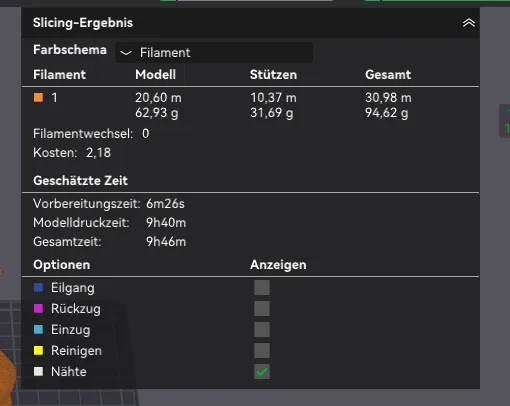Click the yellow Reinigen color icon
The width and height of the screenshot is (510, 406).
coord(39,350)
